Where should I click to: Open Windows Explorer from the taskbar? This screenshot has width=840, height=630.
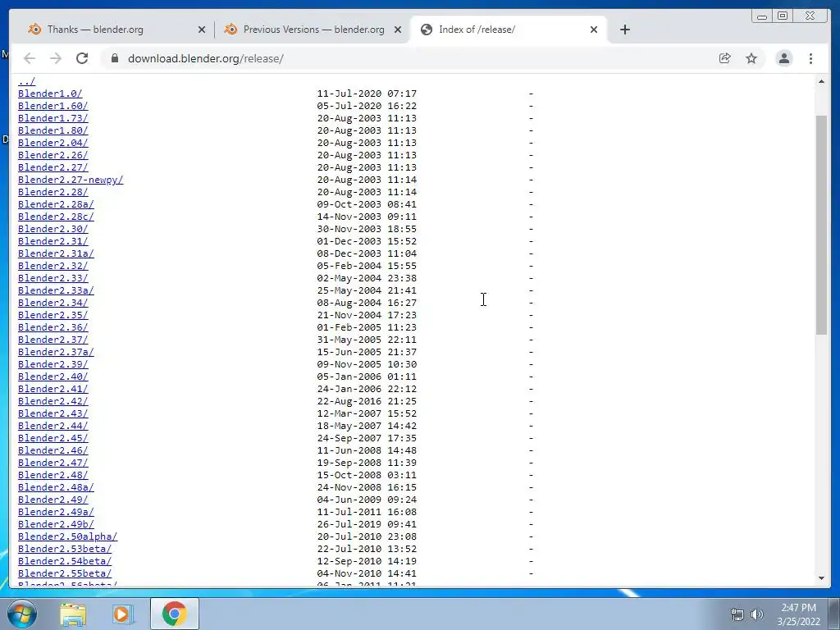(73, 614)
